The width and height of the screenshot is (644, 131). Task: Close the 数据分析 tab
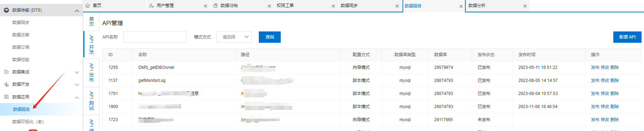pyautogui.click(x=525, y=6)
